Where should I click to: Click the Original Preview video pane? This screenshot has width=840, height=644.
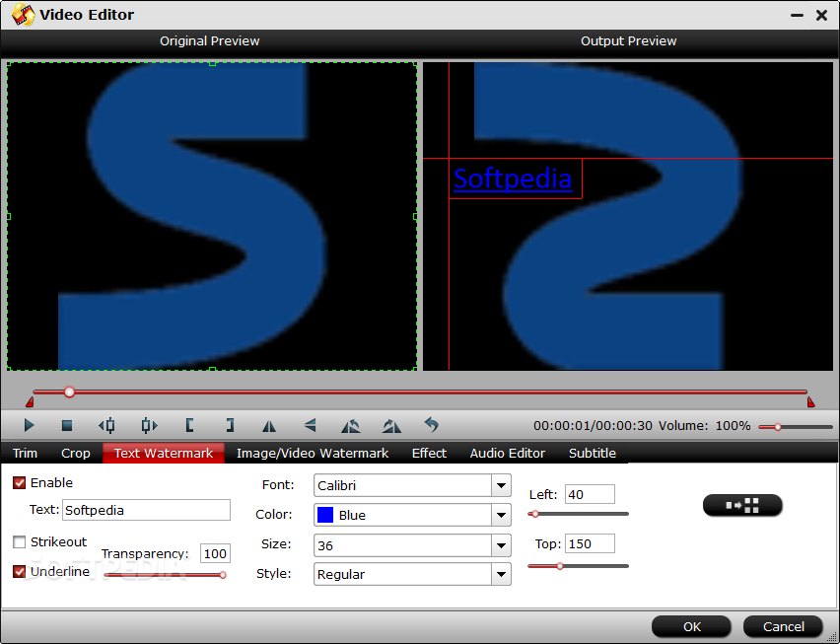[212, 216]
